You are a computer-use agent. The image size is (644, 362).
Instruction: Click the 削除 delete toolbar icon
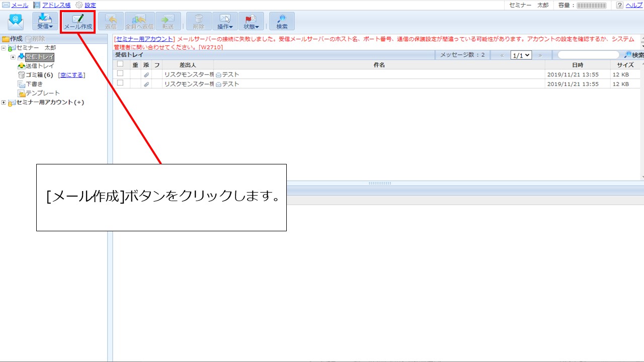pyautogui.click(x=199, y=22)
